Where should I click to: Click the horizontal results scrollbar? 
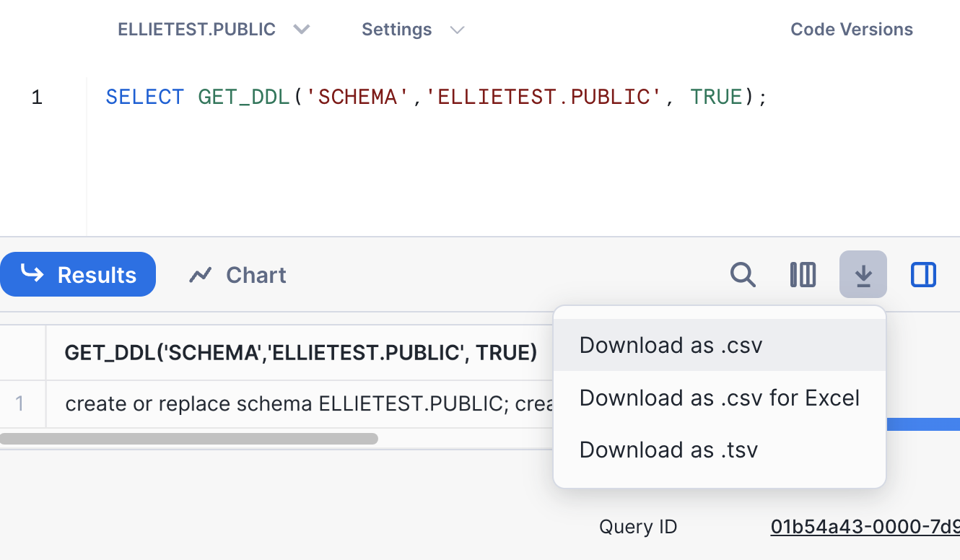click(x=189, y=439)
